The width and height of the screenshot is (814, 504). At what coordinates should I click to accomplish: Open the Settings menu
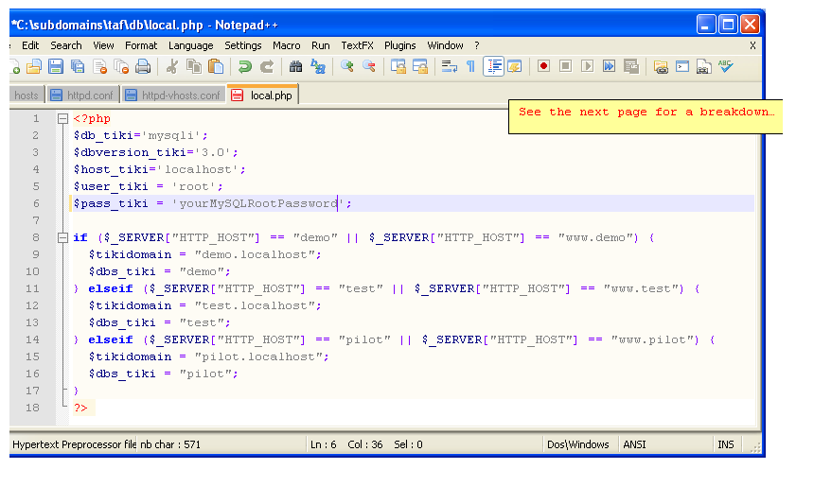click(x=243, y=45)
